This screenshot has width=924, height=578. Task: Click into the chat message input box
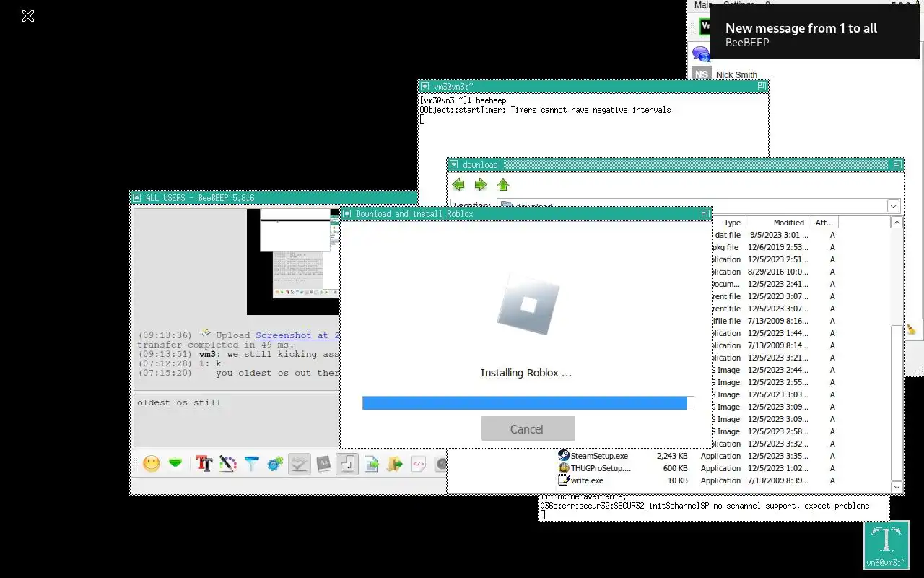[237, 420]
